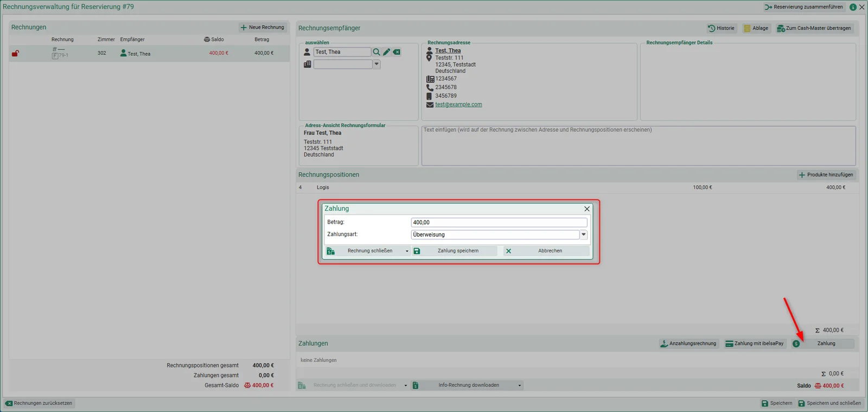868x412 pixels.
Task: Close the Rechnungsverwaltung window
Action: coord(862,7)
